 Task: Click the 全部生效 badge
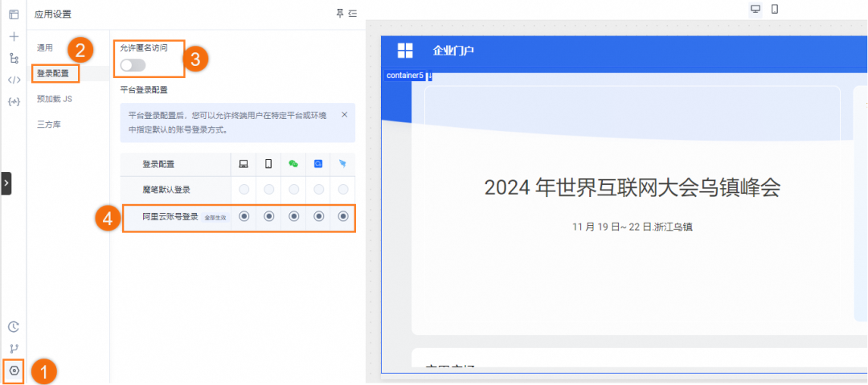pyautogui.click(x=215, y=218)
